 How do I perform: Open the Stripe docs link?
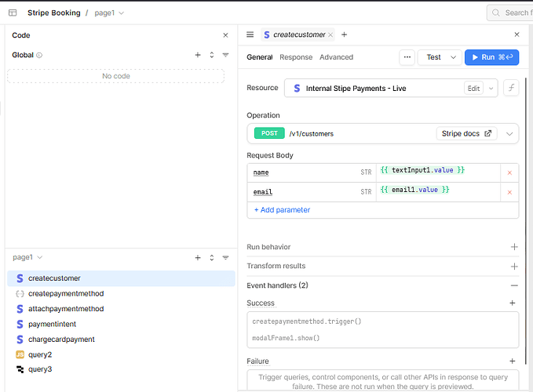click(x=466, y=134)
